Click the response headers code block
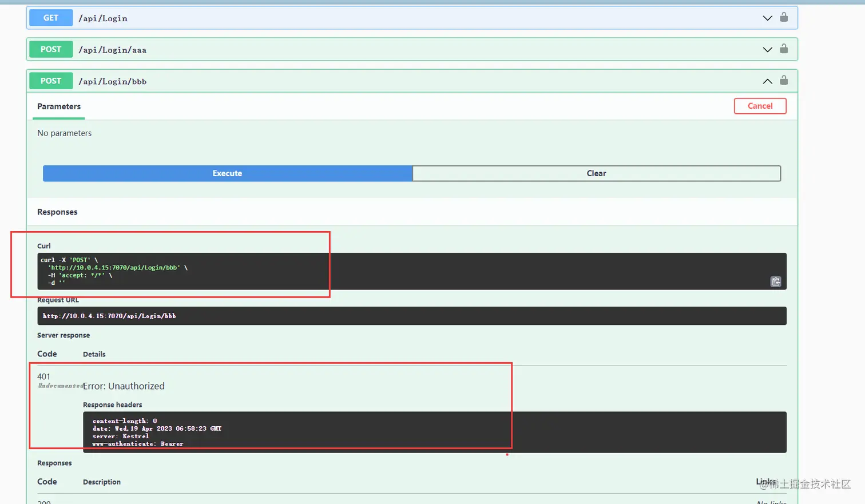This screenshot has width=865, height=504. (435, 432)
